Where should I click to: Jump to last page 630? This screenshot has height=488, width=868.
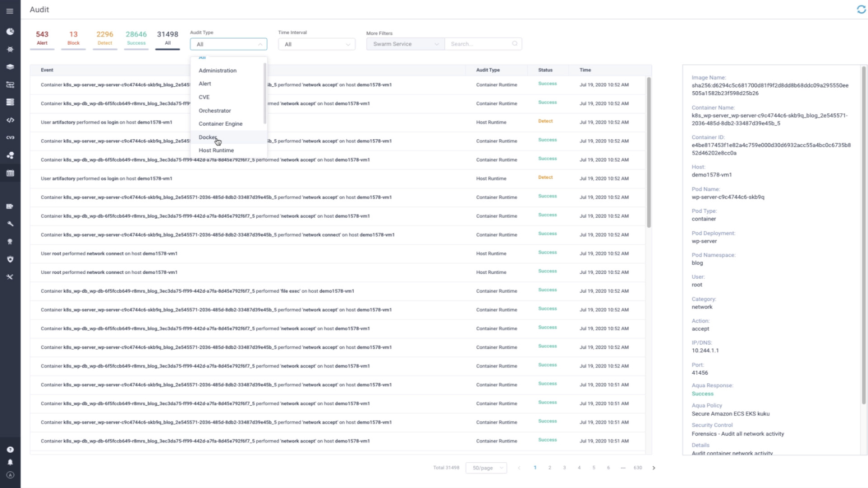[x=637, y=468]
